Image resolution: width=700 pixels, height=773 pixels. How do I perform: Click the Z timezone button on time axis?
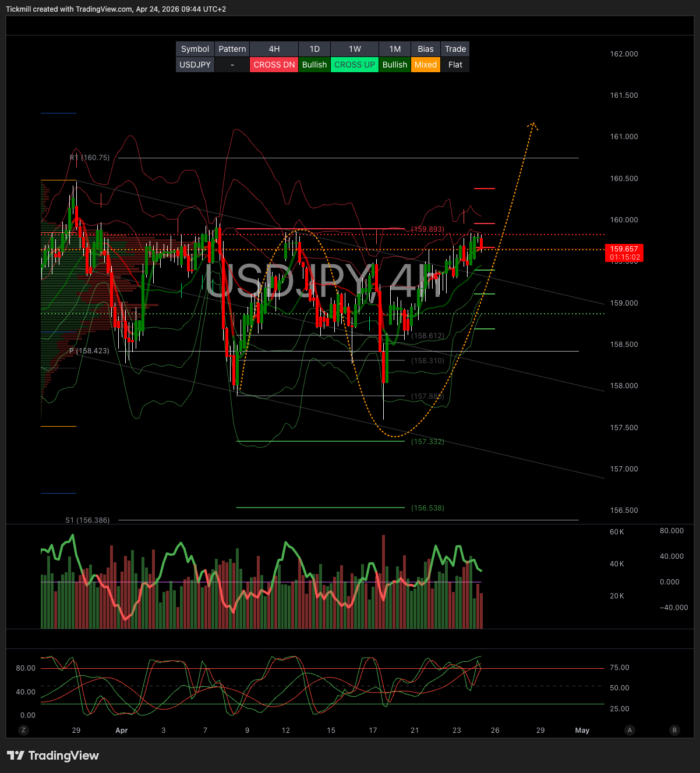pos(24,730)
